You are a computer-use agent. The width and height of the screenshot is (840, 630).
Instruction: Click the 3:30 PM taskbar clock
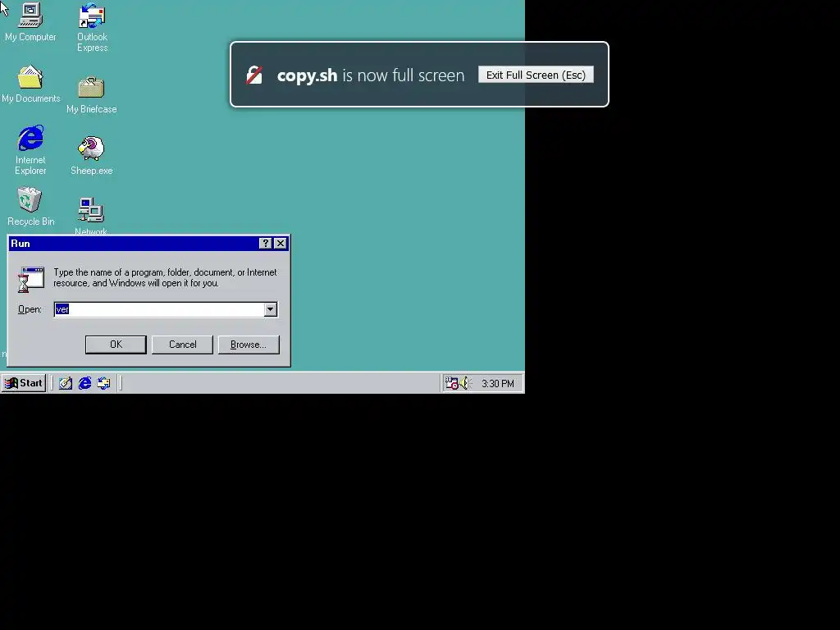pos(498,384)
